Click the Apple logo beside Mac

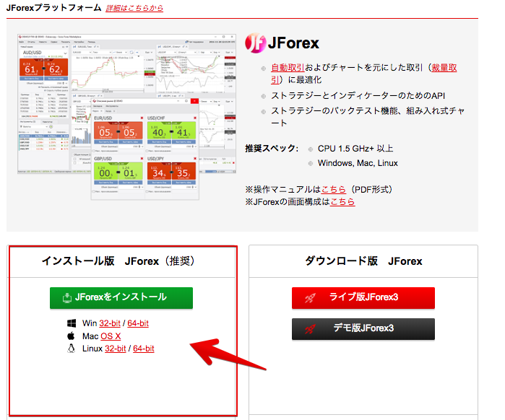tap(71, 336)
